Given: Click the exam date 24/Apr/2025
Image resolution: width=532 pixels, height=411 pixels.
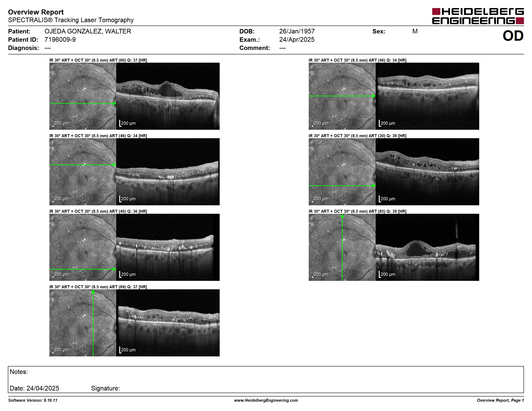Looking at the screenshot, I should [x=297, y=40].
